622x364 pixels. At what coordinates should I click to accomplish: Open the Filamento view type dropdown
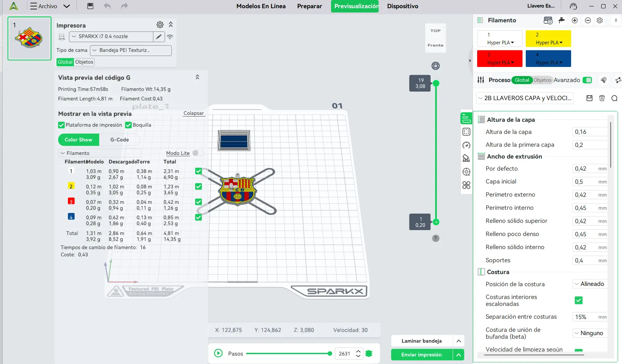(x=100, y=153)
